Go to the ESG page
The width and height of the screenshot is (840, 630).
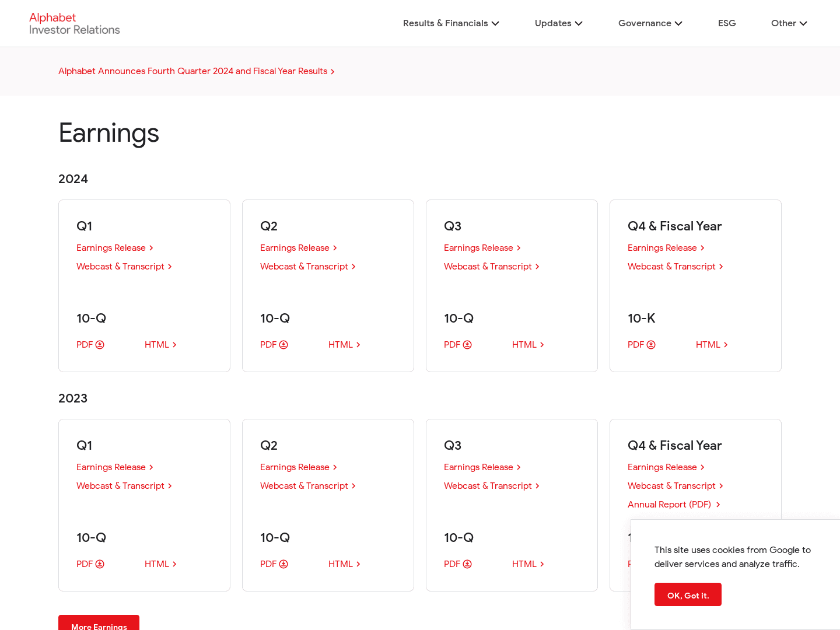coord(727,23)
